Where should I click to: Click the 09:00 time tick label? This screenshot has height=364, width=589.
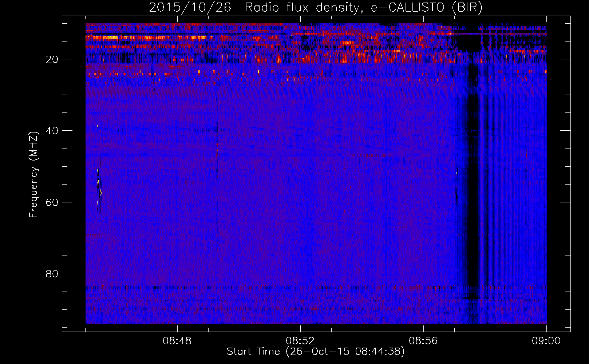pos(546,341)
